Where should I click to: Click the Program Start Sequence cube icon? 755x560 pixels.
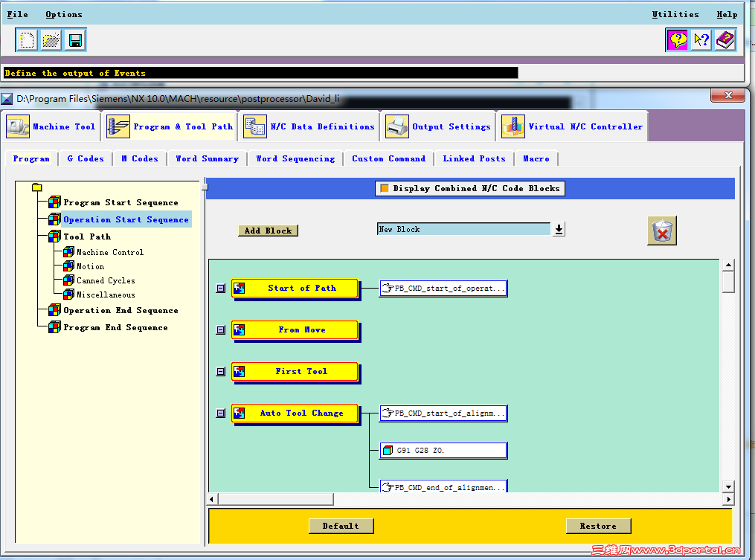[54, 202]
